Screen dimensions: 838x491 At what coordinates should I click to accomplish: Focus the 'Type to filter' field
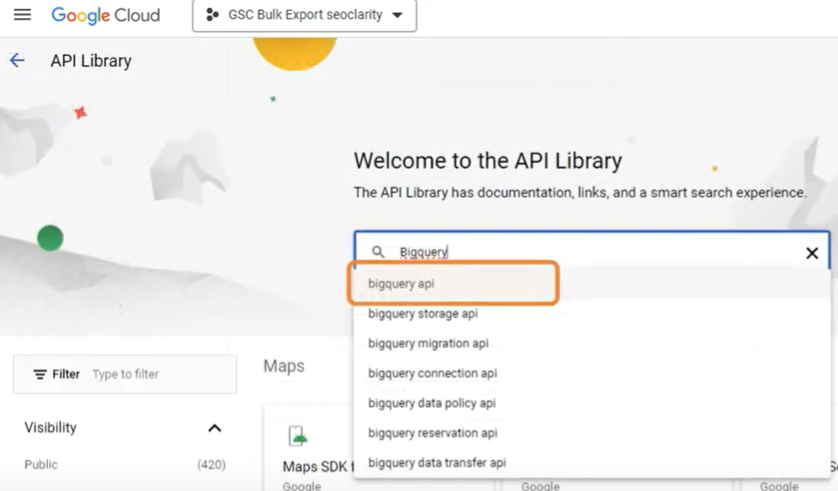click(x=160, y=374)
